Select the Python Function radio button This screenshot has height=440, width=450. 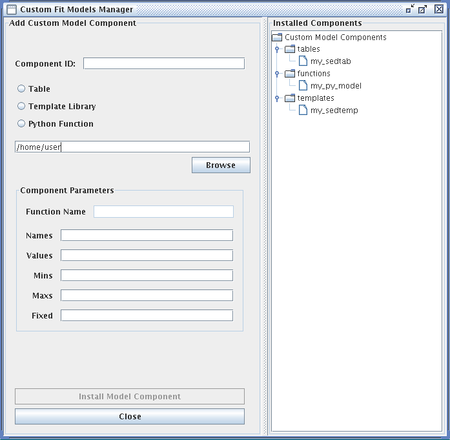pos(21,123)
